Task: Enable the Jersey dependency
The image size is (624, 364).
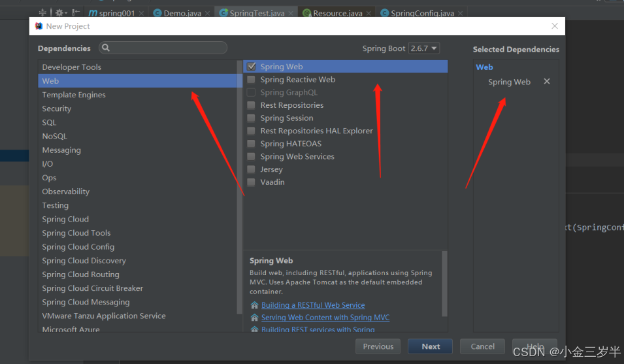Action: click(251, 169)
